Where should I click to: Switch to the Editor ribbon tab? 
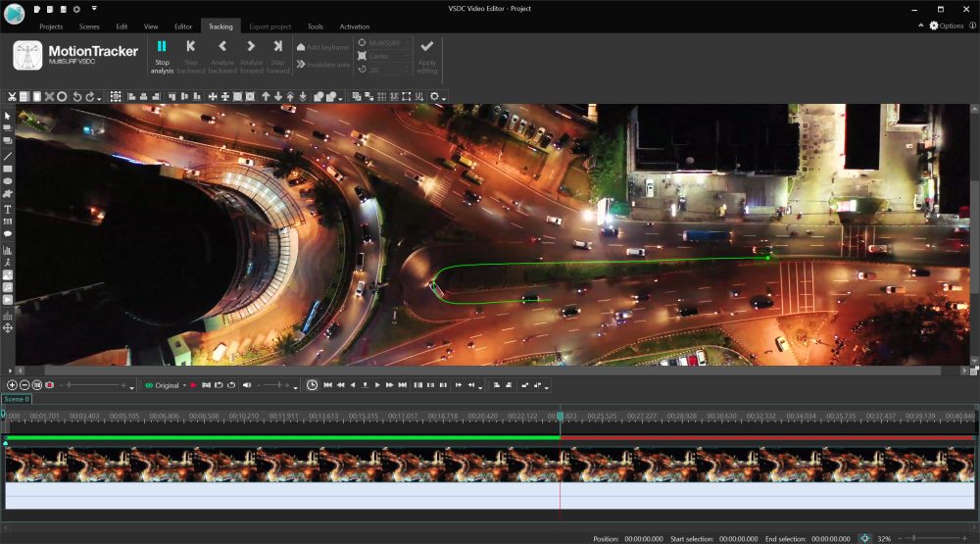click(183, 26)
